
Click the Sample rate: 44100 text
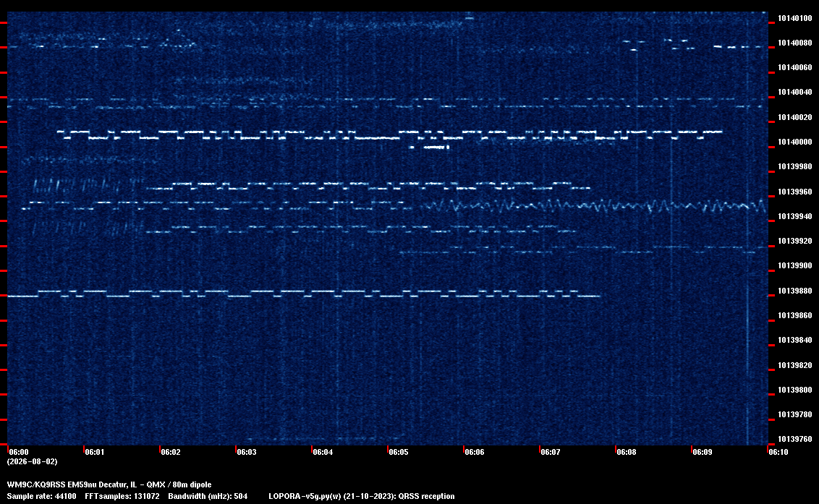[x=41, y=496]
